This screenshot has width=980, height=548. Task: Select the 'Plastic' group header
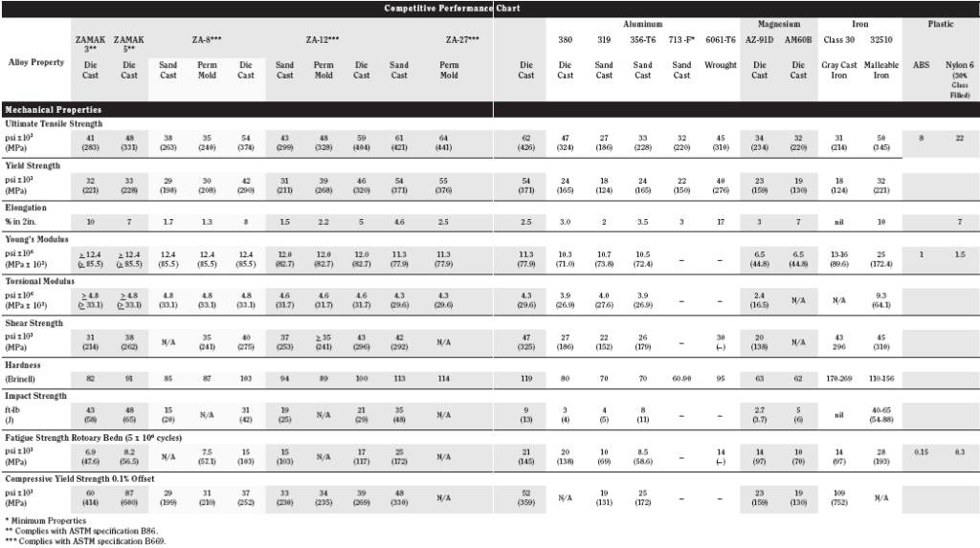pos(941,23)
